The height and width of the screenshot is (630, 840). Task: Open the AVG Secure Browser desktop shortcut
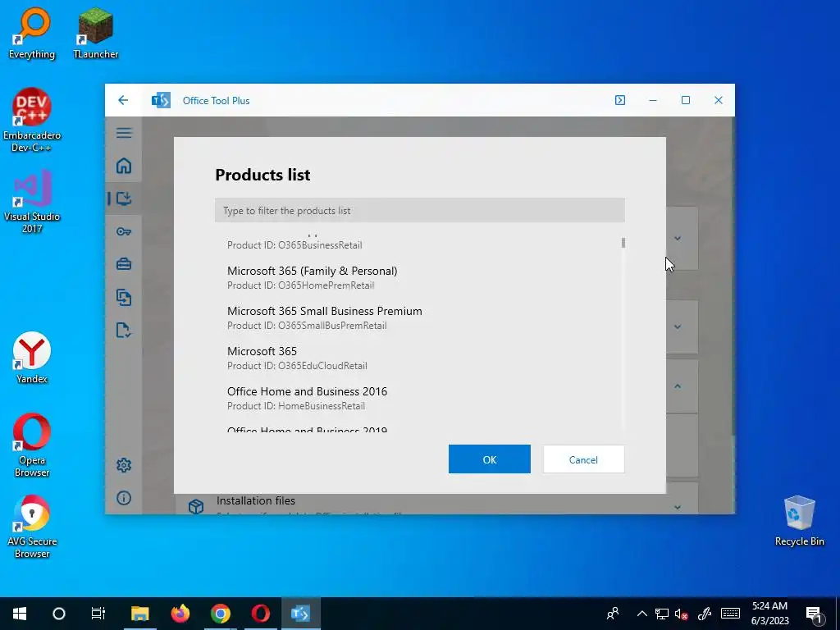[32, 526]
